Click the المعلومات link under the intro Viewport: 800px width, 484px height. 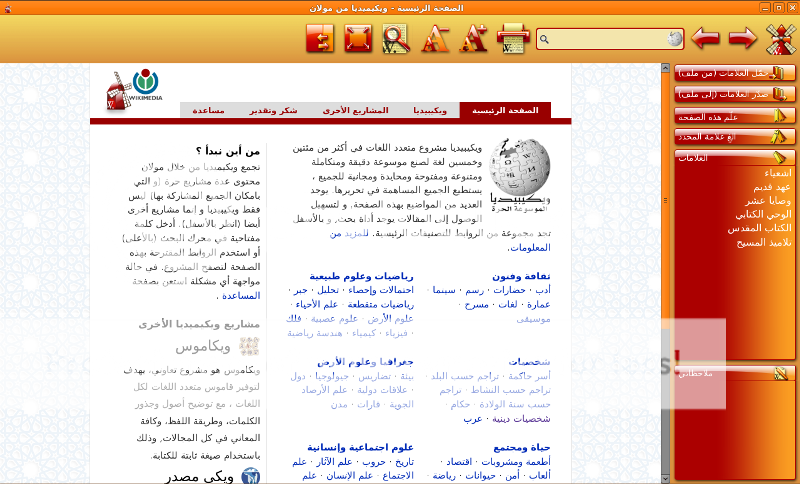coord(531,248)
